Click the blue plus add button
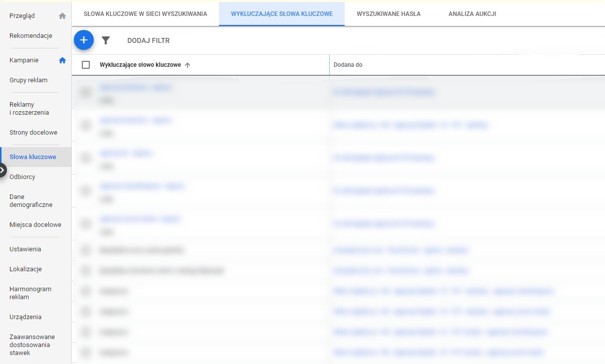Viewport: 605px width, 364px height. pos(84,40)
